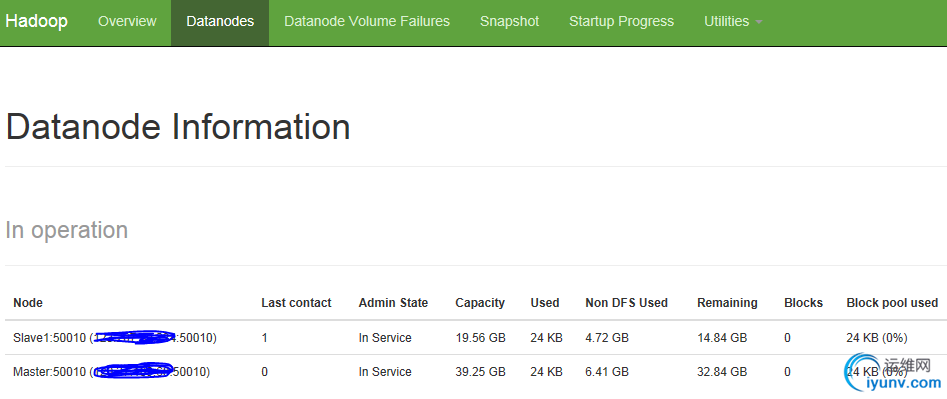Click the Capacity column header
Image resolution: width=947 pixels, height=399 pixels.
click(480, 303)
